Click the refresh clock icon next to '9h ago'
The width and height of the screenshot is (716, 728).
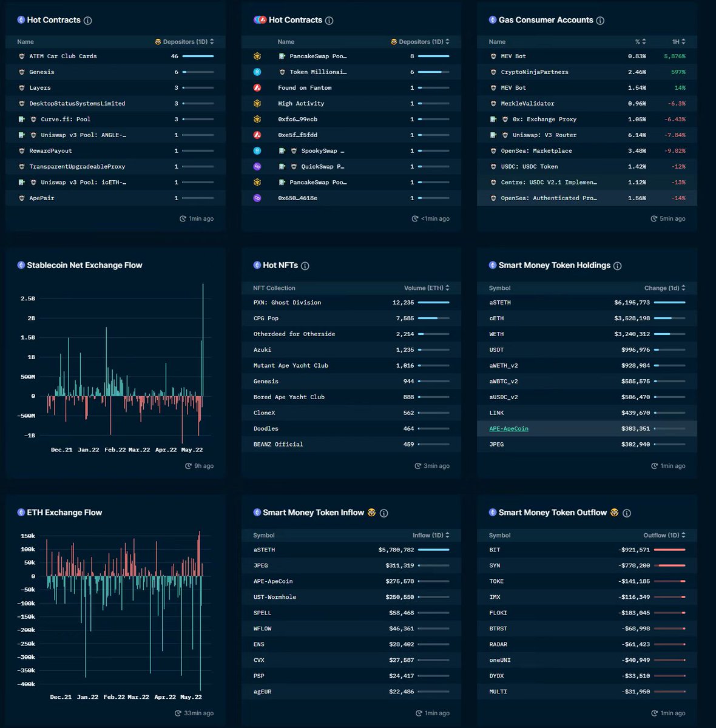coord(188,466)
